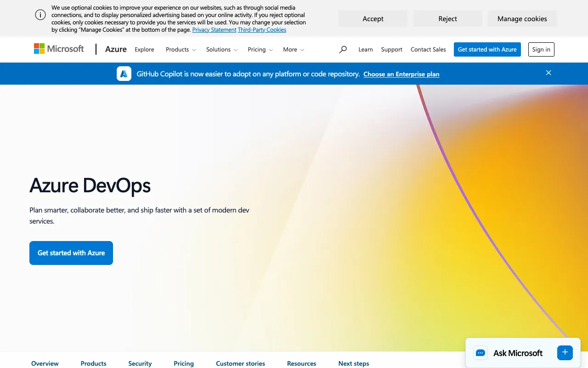Viewport: 588px width, 368px height.
Task: Click Sign in at the top right
Action: (x=541, y=49)
